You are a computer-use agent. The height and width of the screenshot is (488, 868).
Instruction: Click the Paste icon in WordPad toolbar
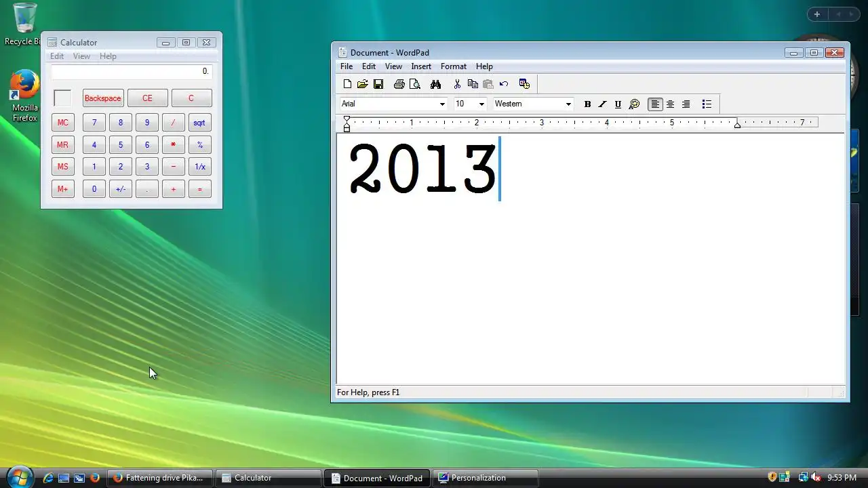point(488,84)
